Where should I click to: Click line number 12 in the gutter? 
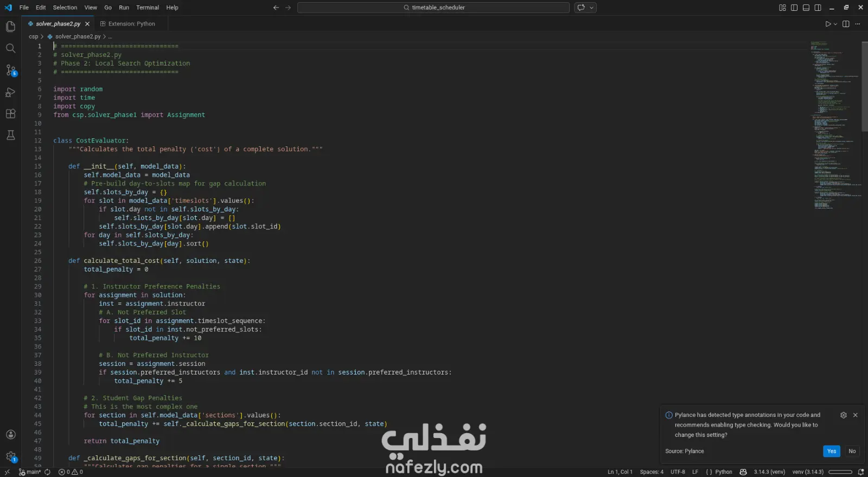37,141
